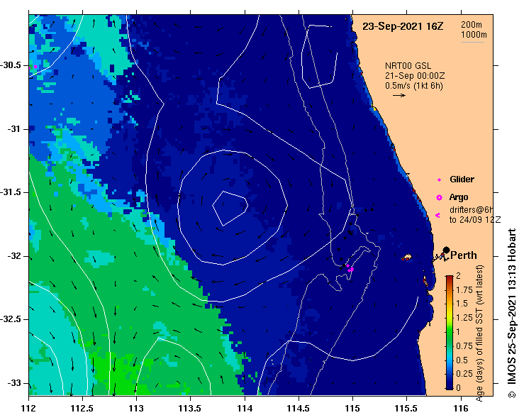
Task: Click the 114 longitude axis label
Action: 245,409
